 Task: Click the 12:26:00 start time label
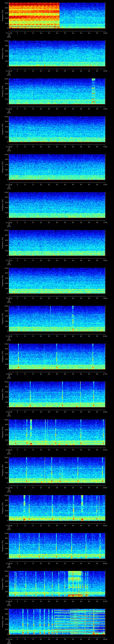point(9,601)
